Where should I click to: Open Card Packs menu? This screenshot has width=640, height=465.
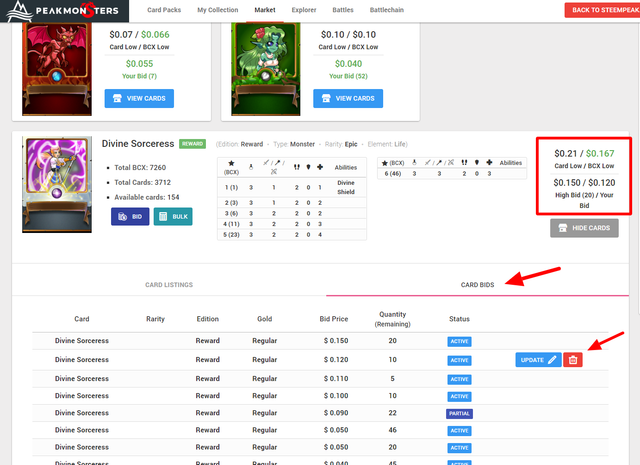[x=164, y=10]
